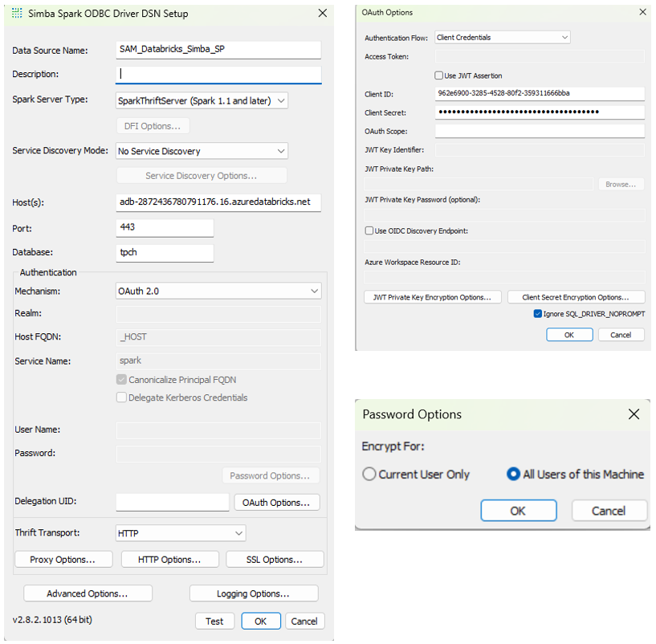Viewport: 656px width, 644px height.
Task: Click the Client Secret field
Action: click(540, 112)
